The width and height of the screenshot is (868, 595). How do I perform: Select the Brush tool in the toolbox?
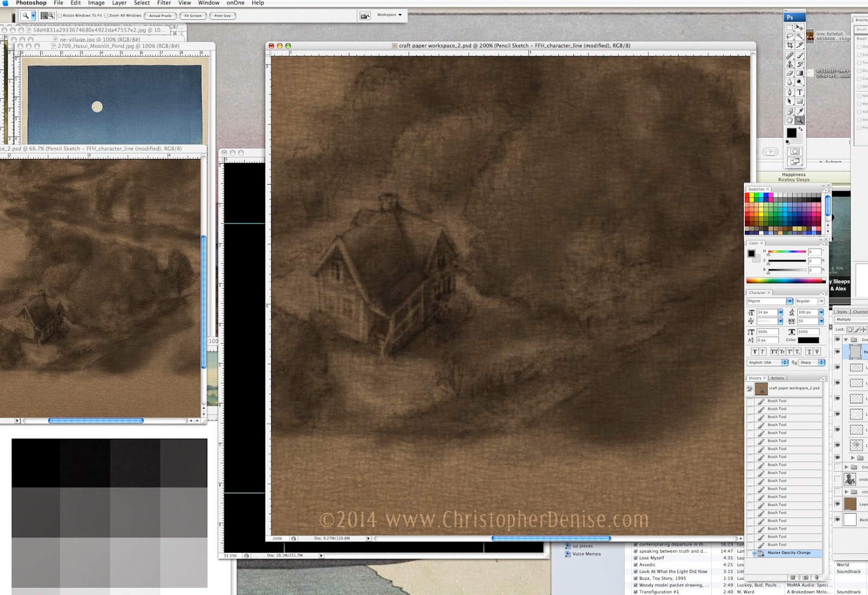pyautogui.click(x=800, y=55)
